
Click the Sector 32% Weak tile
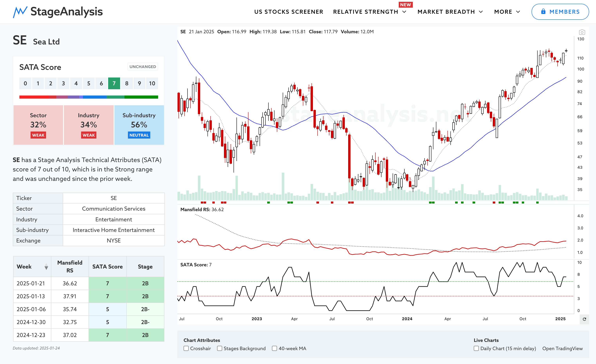[x=38, y=125]
